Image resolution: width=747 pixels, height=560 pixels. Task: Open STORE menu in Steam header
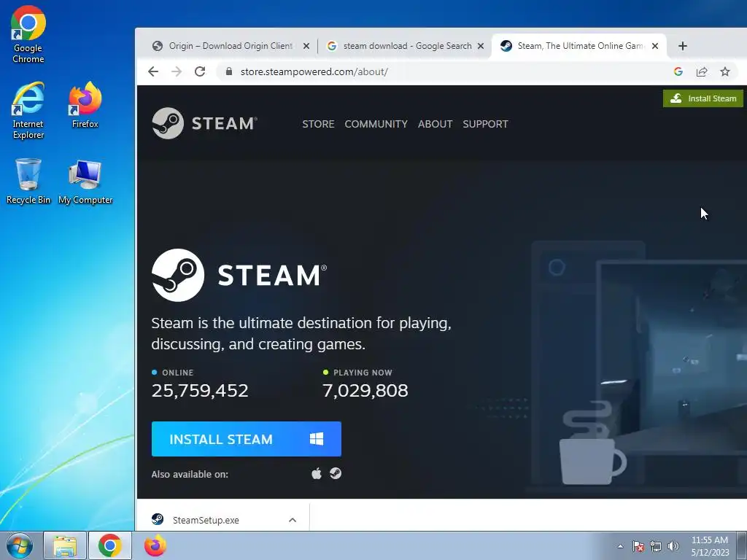[x=318, y=124]
